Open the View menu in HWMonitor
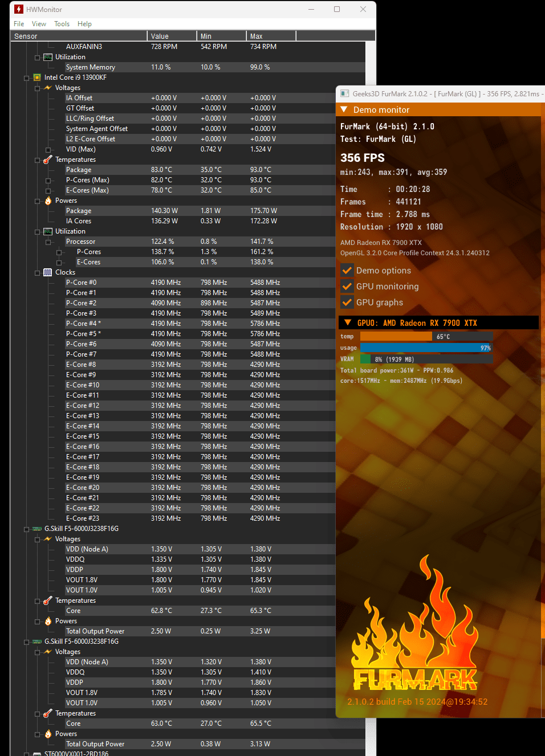This screenshot has height=756, width=545. pos(39,24)
